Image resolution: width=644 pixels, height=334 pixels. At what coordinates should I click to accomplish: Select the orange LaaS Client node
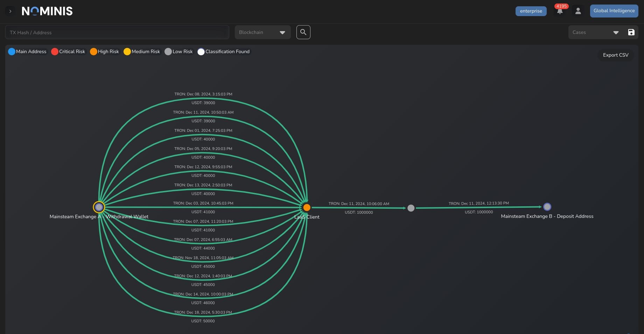[307, 207]
